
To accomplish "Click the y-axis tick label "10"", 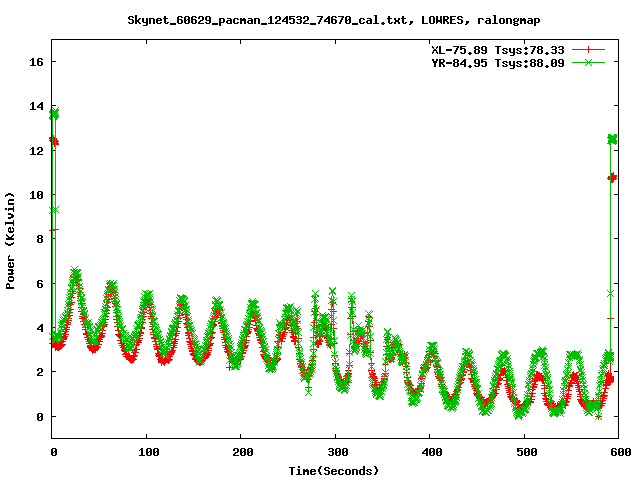I will (36, 195).
